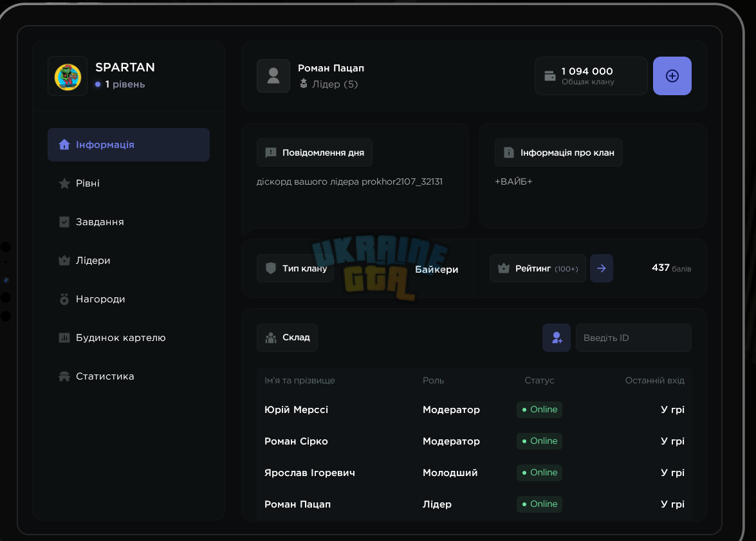The height and width of the screenshot is (541, 756).
Task: Click the Останній вхід column header
Action: pyautogui.click(x=655, y=380)
